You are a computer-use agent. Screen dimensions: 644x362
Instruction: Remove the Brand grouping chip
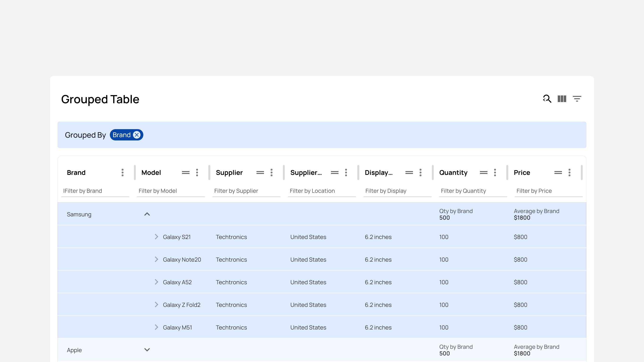(x=136, y=135)
